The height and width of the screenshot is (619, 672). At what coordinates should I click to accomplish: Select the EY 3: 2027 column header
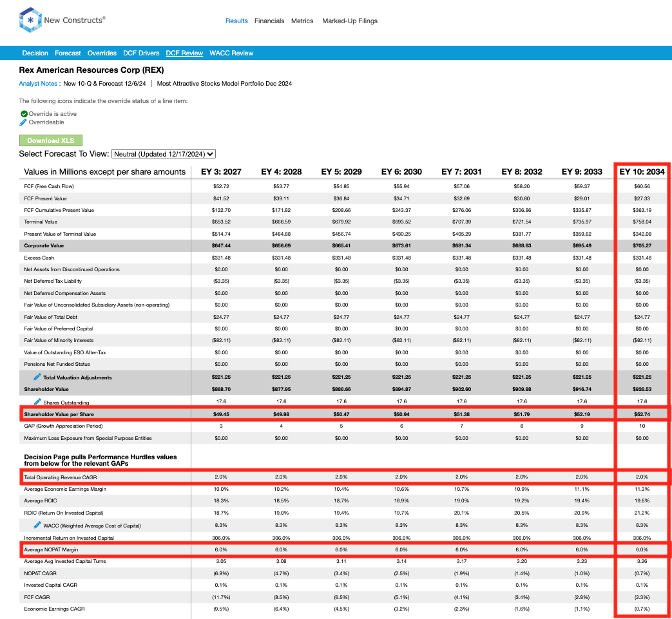coord(221,172)
